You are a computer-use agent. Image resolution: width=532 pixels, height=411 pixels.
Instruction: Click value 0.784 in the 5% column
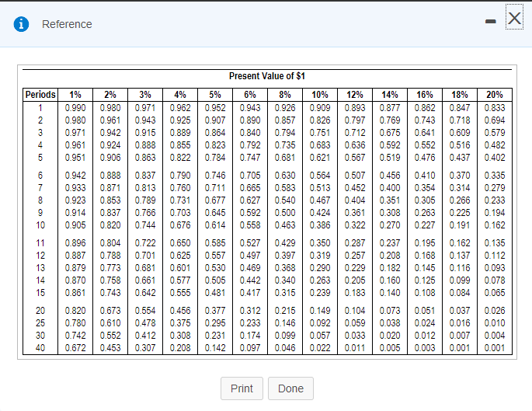point(215,158)
